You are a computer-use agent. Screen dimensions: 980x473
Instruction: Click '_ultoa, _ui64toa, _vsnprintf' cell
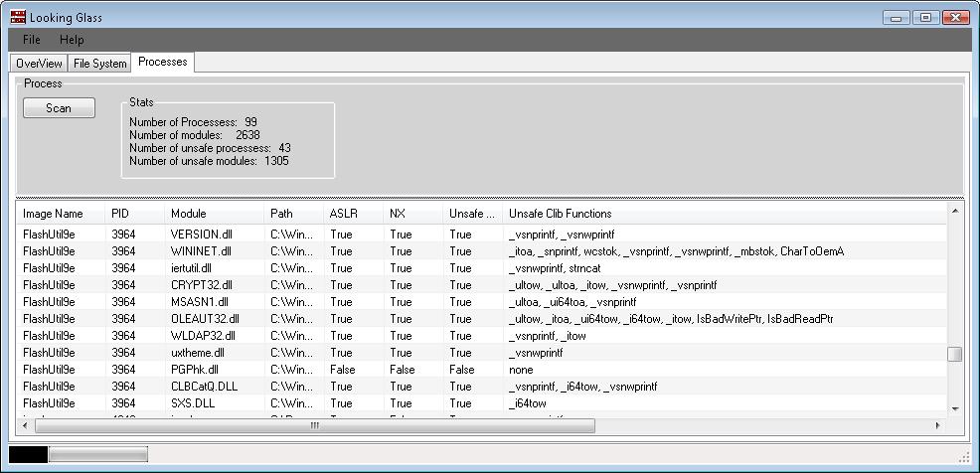click(x=572, y=302)
